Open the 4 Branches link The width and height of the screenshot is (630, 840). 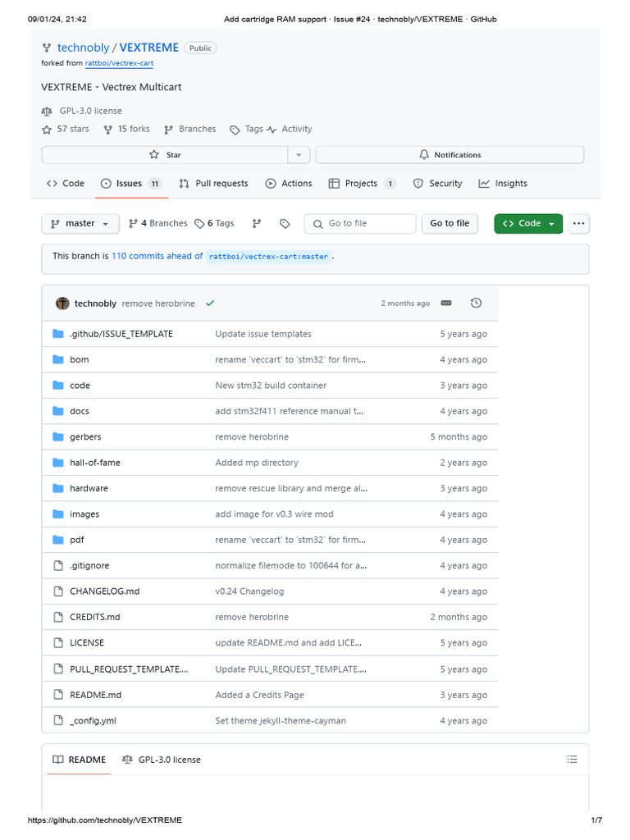[158, 223]
